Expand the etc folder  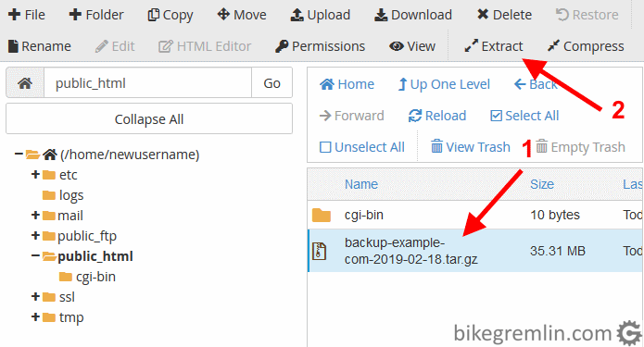pyautogui.click(x=35, y=175)
